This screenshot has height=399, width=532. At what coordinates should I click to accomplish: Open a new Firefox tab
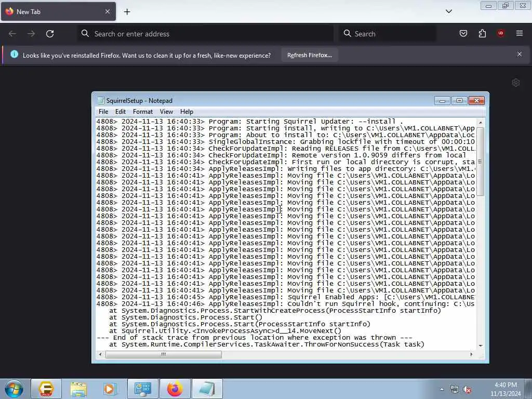(127, 12)
